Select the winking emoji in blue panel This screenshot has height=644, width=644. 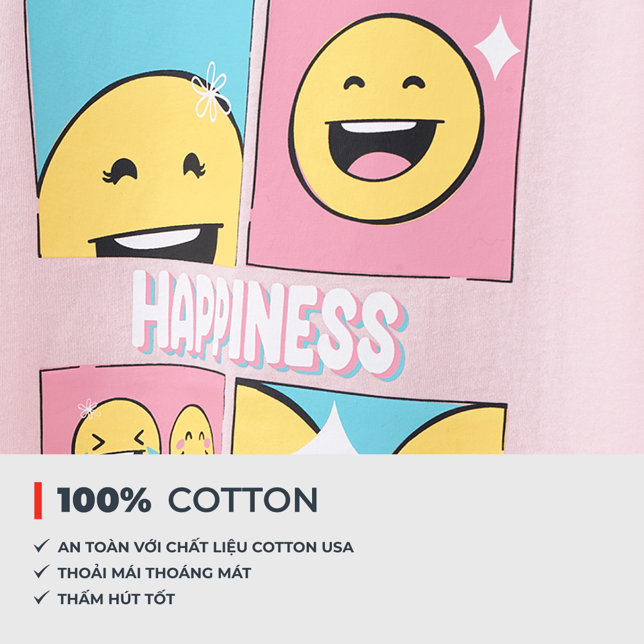pyautogui.click(x=142, y=171)
